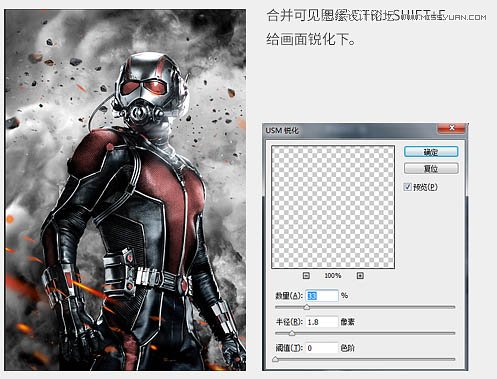Click the 确定 (OK) button
Image resolution: width=497 pixels, height=379 pixels.
pos(431,152)
